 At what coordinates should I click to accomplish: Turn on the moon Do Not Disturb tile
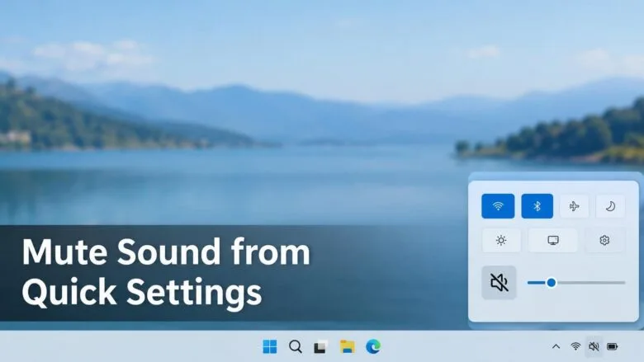610,206
